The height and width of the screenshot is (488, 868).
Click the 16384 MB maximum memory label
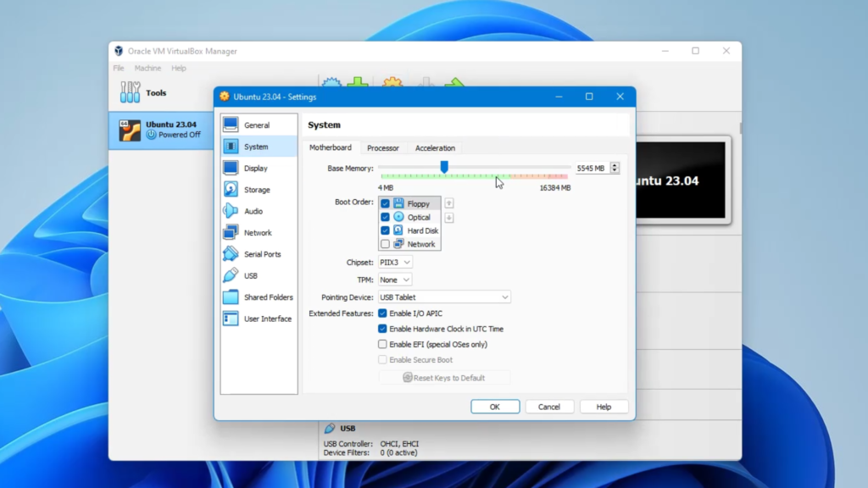click(x=554, y=188)
